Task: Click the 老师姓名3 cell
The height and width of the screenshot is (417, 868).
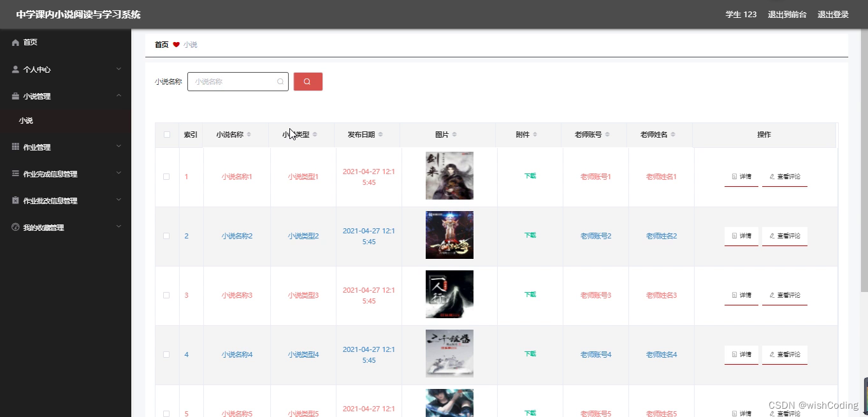Action: pos(662,295)
